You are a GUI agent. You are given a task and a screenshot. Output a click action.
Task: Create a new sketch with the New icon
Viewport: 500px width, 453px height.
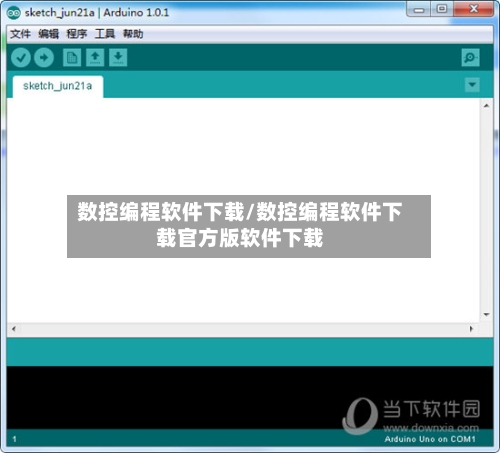tap(72, 58)
